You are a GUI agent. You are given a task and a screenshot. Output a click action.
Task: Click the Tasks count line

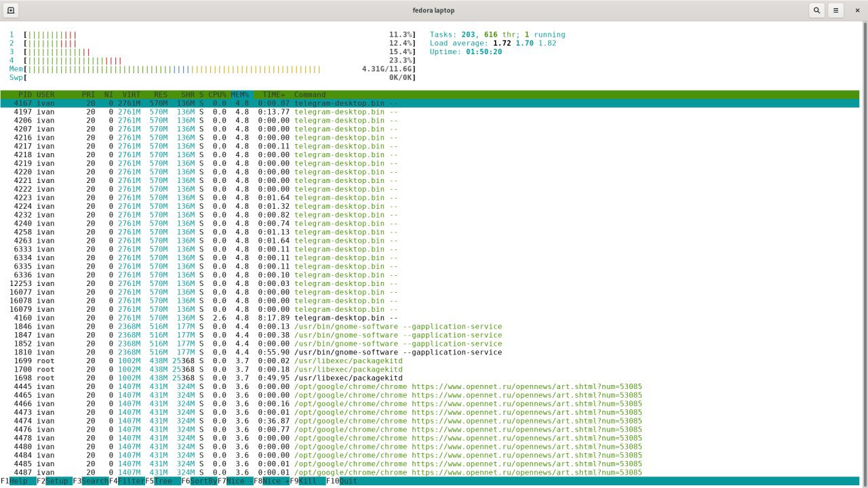[x=497, y=35]
